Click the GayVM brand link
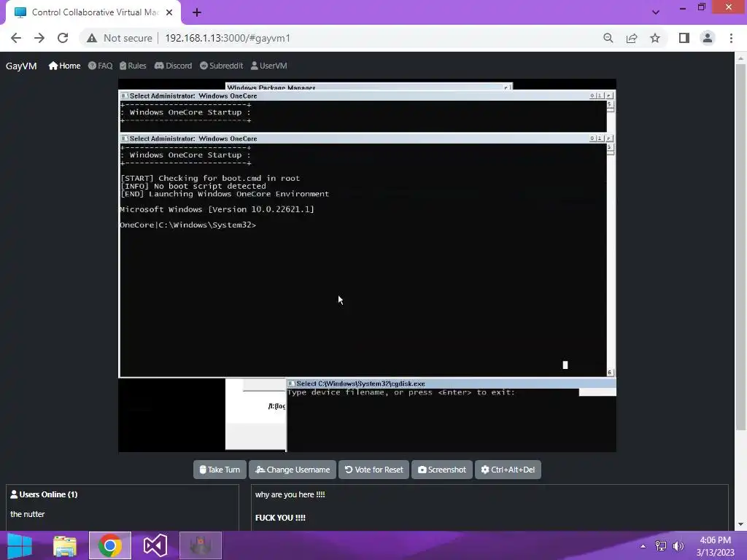Viewport: 747px width, 560px height. point(21,66)
